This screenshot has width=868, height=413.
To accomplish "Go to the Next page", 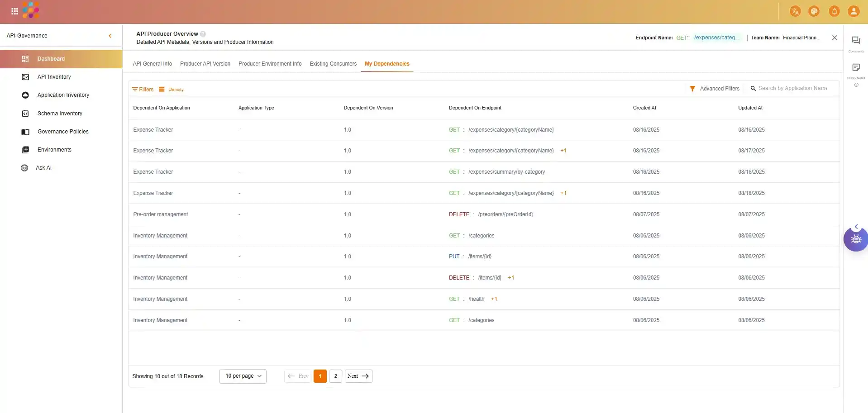I will click(358, 376).
